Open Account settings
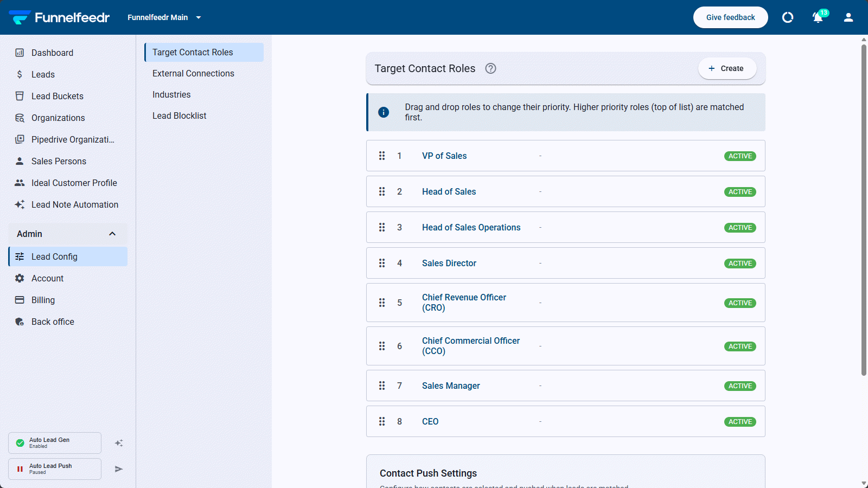The width and height of the screenshot is (868, 488). point(68,278)
